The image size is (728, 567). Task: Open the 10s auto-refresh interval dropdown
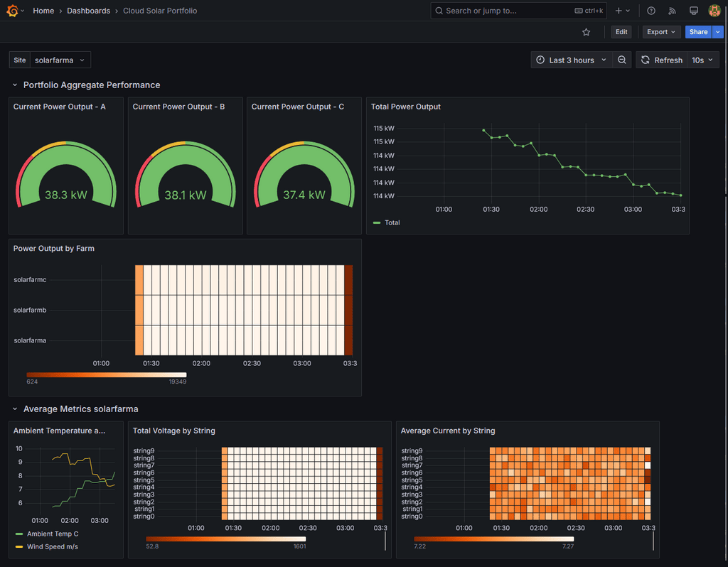pyautogui.click(x=702, y=60)
